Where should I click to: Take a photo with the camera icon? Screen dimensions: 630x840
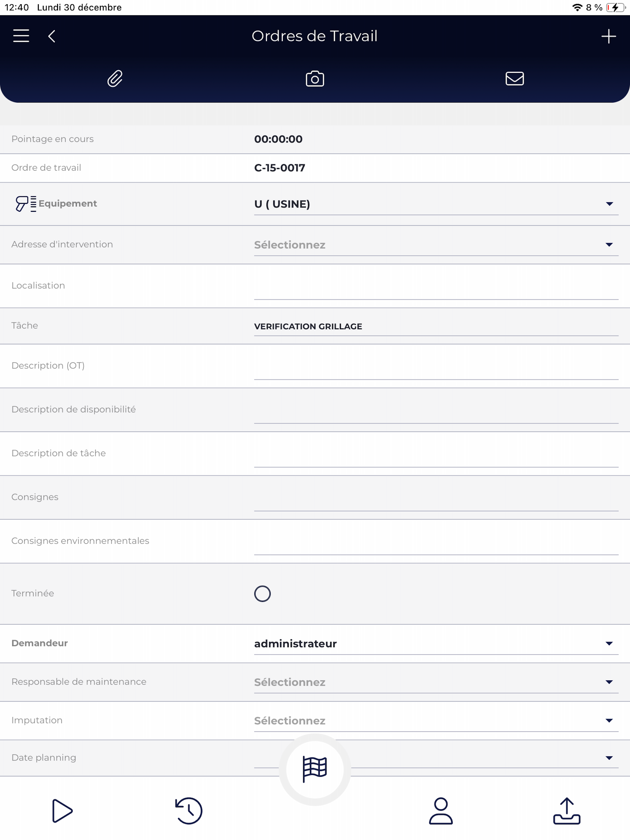pos(315,79)
